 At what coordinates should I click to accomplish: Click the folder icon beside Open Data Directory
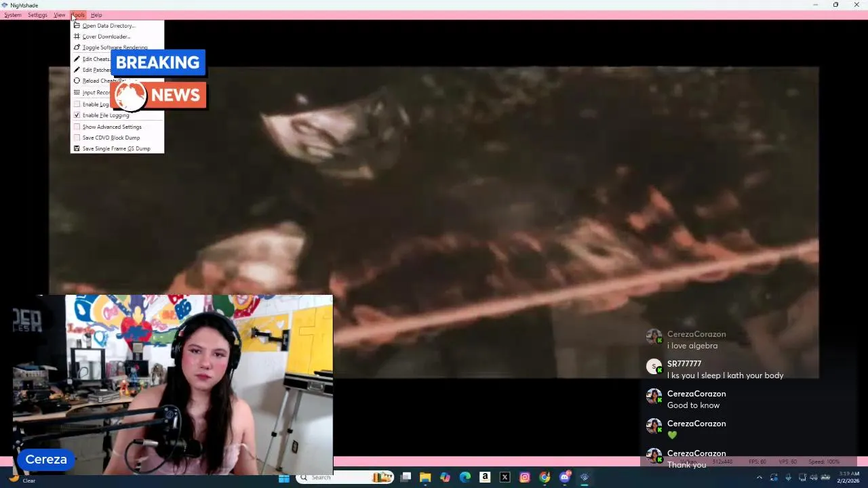coord(77,26)
